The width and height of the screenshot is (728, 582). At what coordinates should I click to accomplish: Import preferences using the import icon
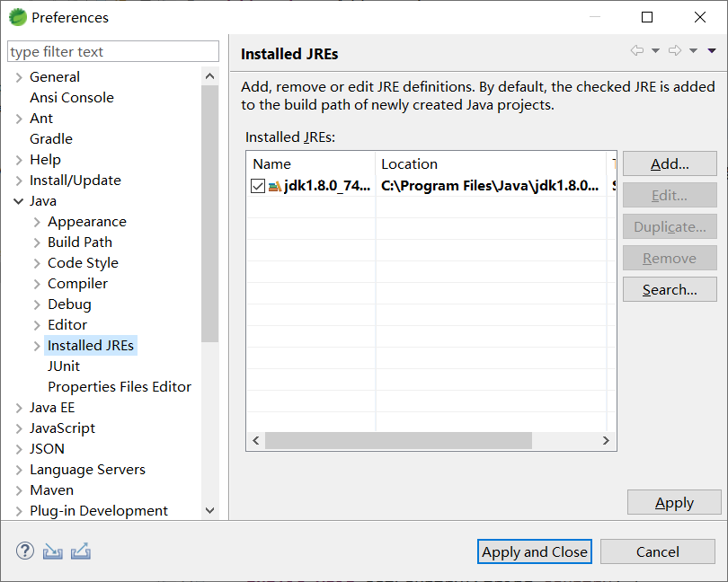tap(52, 551)
